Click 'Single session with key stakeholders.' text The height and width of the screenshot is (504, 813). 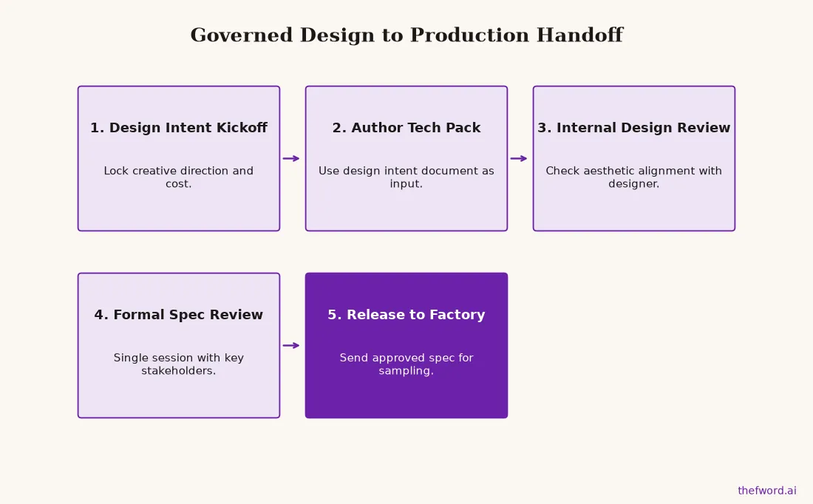point(179,364)
